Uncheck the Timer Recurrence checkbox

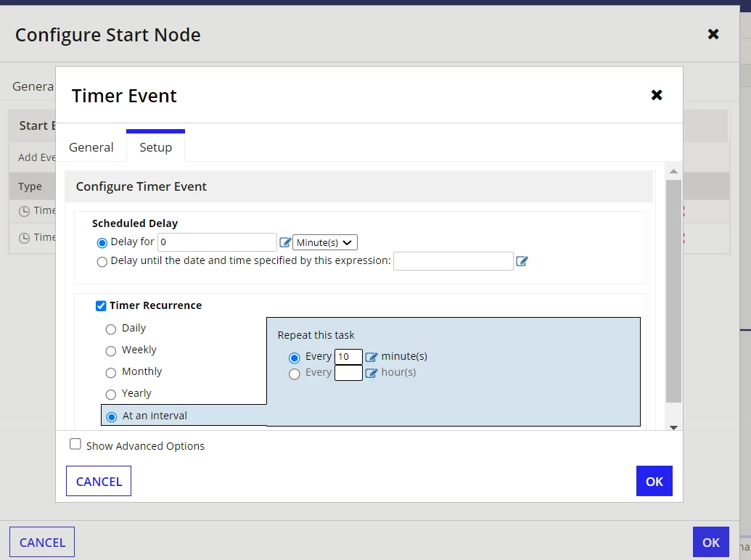pyautogui.click(x=101, y=306)
